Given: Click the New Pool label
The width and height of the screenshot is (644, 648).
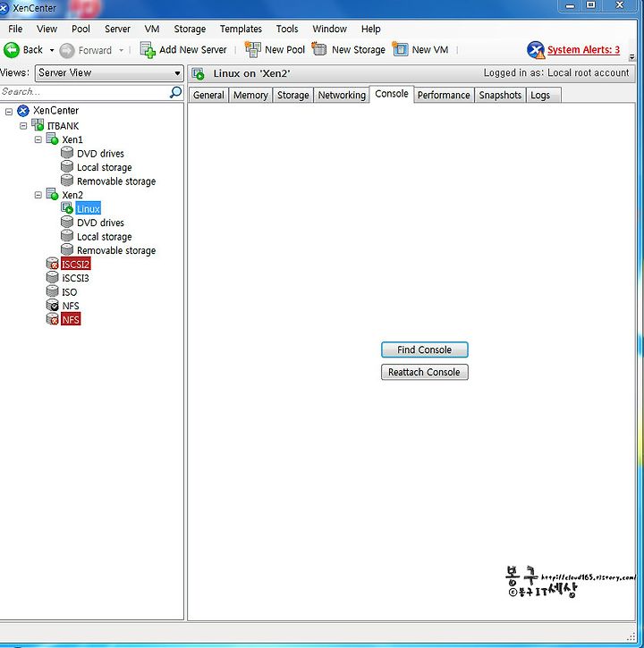Looking at the screenshot, I should (x=284, y=50).
